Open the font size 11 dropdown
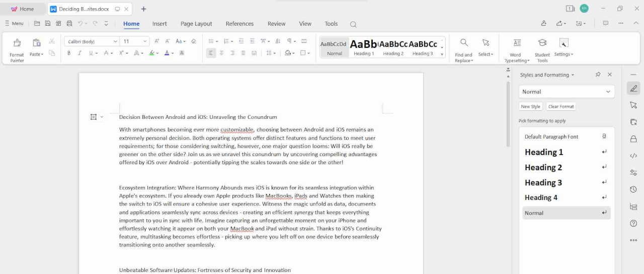 (x=145, y=41)
